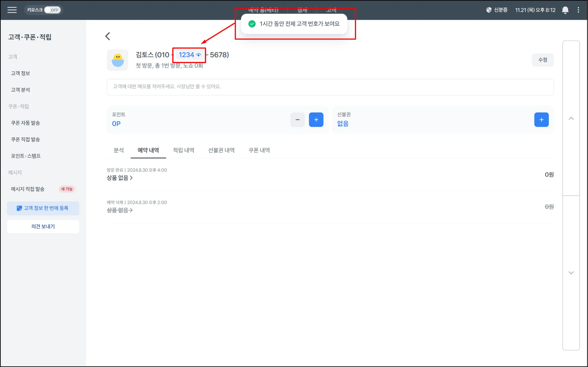Click the minus button for 포인트
Screen dimensions: 588x367
point(297,120)
